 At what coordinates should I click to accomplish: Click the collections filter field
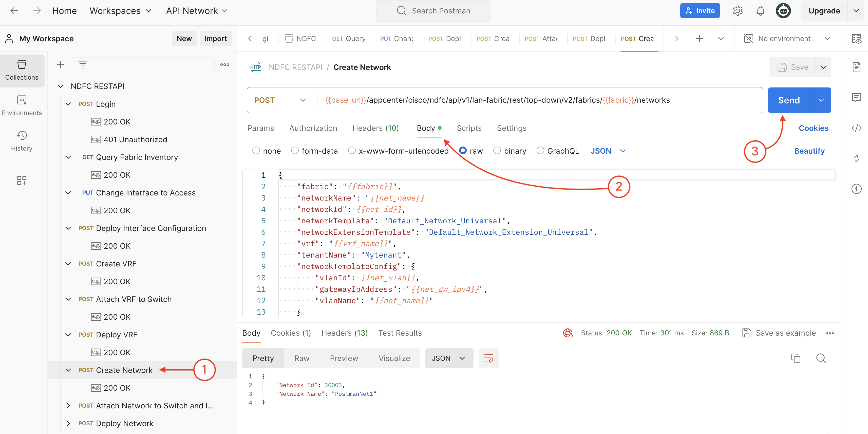click(143, 65)
